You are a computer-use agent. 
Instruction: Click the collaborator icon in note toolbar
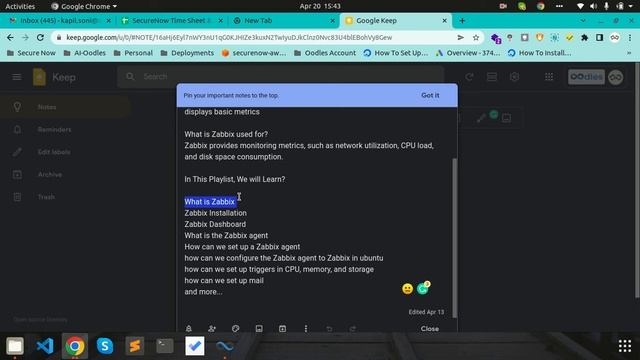coord(212,329)
